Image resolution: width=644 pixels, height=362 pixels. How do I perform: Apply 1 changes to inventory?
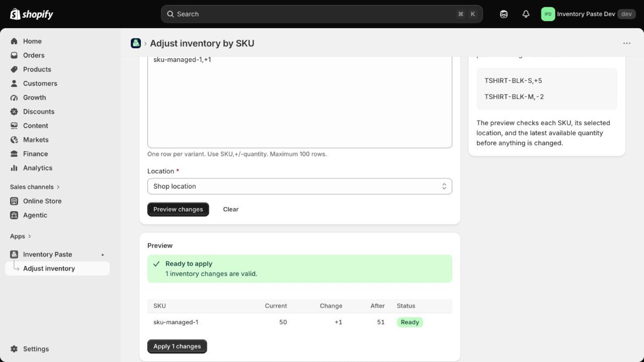pos(177,346)
